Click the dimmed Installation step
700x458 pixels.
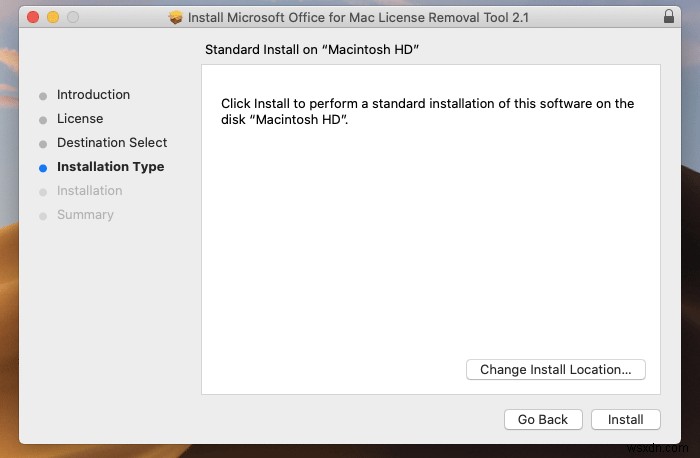click(x=89, y=191)
